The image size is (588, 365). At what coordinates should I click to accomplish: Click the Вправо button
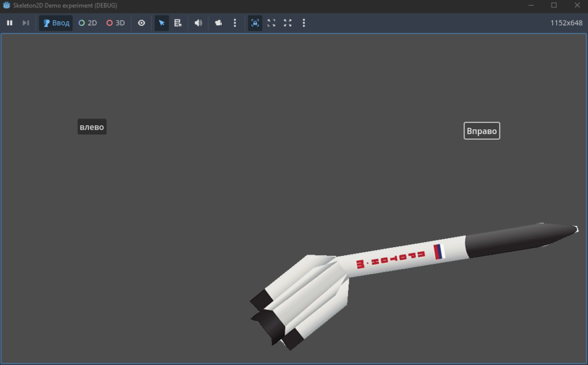(482, 130)
